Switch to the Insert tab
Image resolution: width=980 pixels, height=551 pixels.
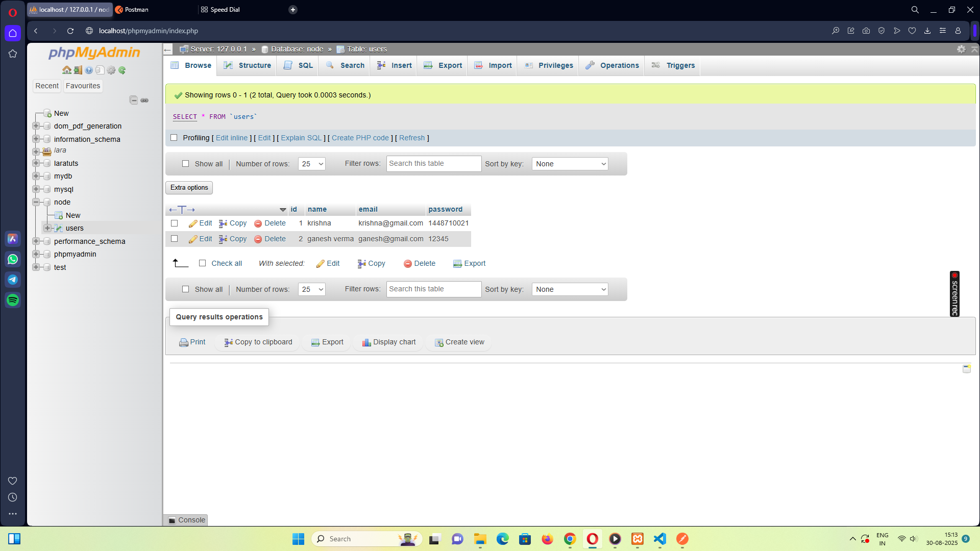(x=394, y=65)
